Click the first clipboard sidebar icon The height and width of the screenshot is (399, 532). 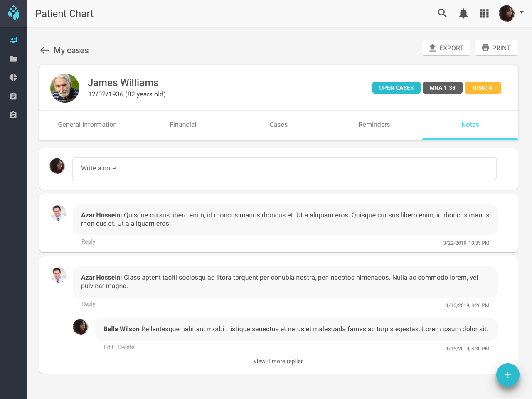[x=13, y=96]
